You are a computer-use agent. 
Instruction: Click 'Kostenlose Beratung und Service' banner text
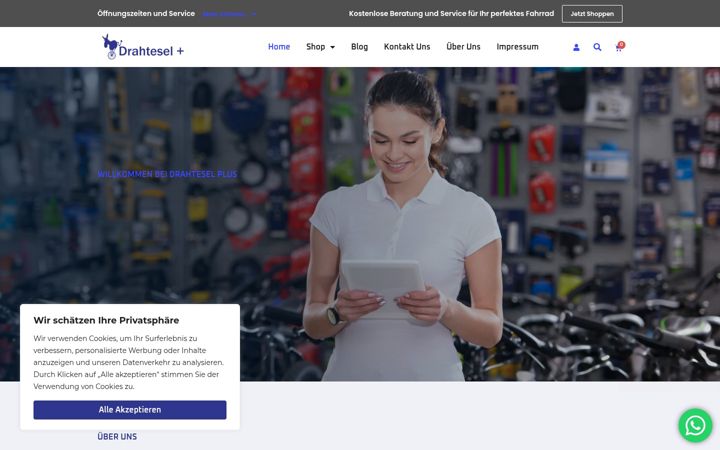point(451,14)
